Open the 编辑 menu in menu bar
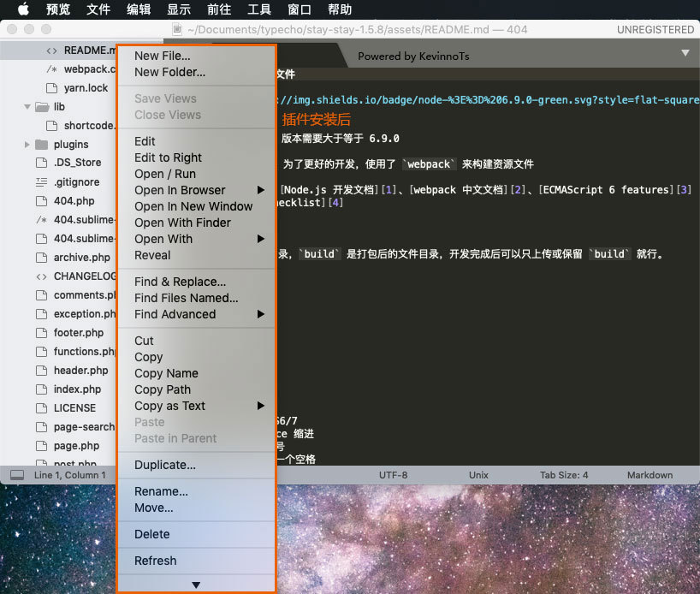 point(139,9)
